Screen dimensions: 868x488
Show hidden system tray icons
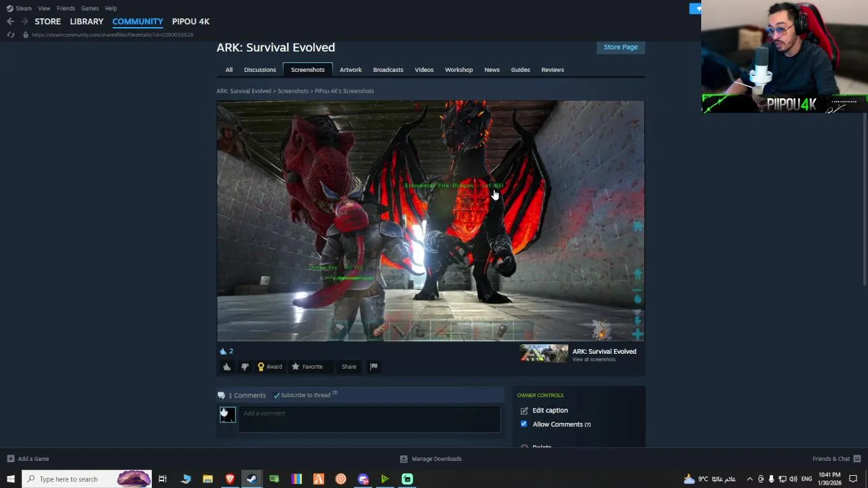click(749, 479)
